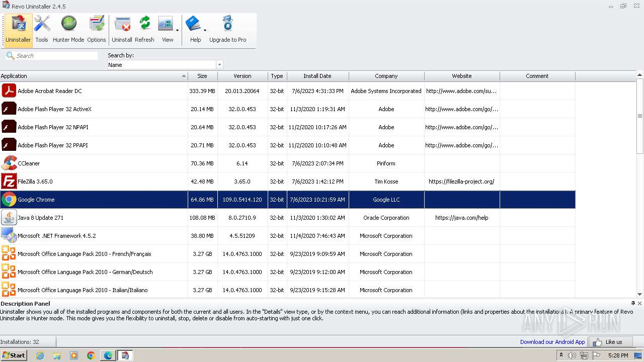Sort by Version column header
This screenshot has height=362, width=644.
pos(243,76)
